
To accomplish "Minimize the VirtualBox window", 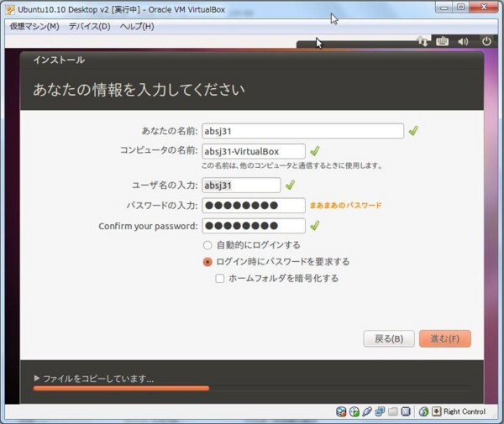I will click(x=444, y=8).
